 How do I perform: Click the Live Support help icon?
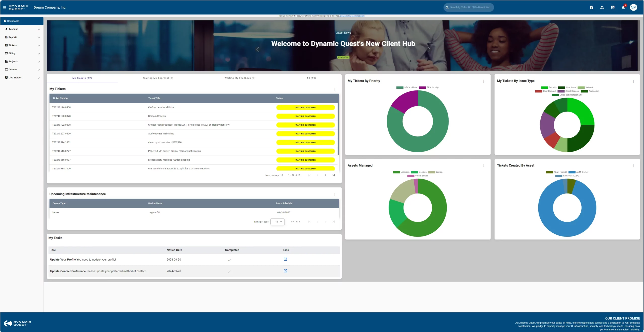tap(6, 77)
